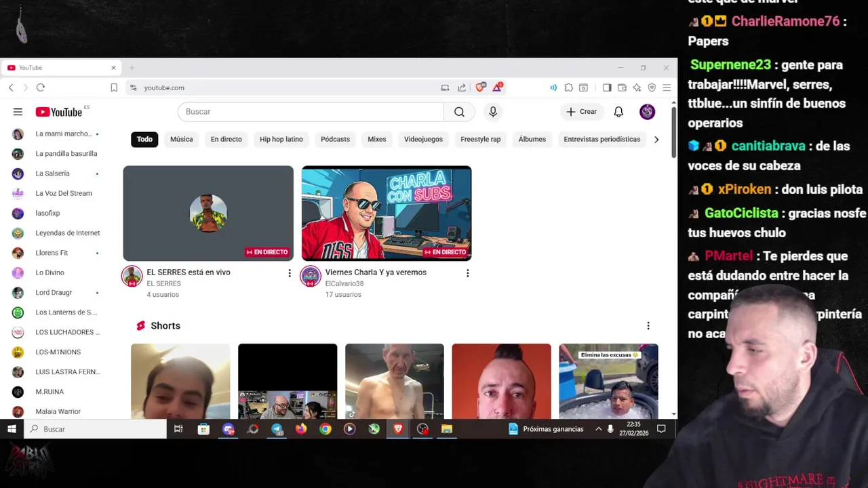Open YouTube notifications bell

[618, 112]
